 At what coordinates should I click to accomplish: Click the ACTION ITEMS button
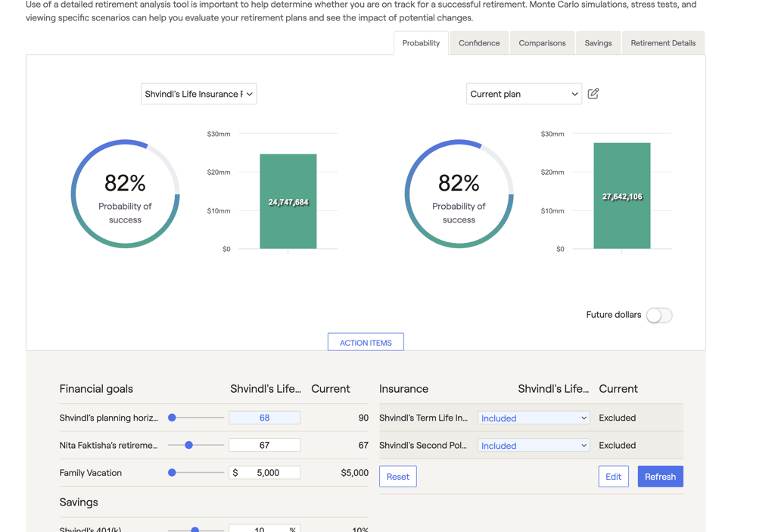click(366, 343)
